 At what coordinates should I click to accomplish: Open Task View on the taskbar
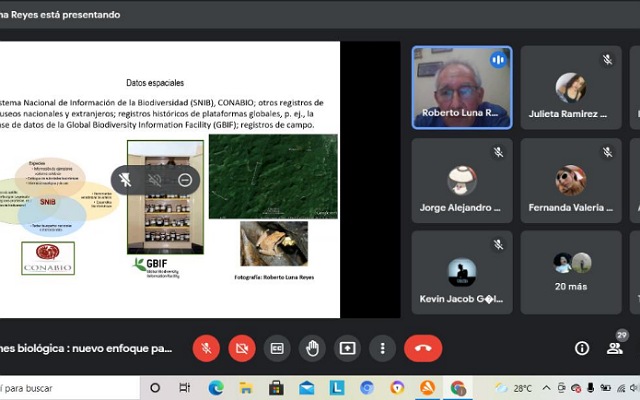click(185, 388)
